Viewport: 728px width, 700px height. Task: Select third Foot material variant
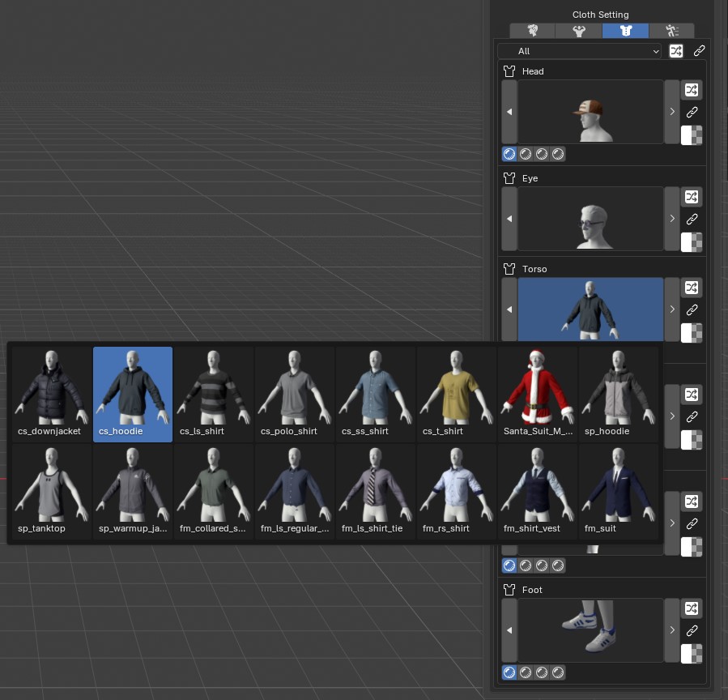[x=542, y=672]
